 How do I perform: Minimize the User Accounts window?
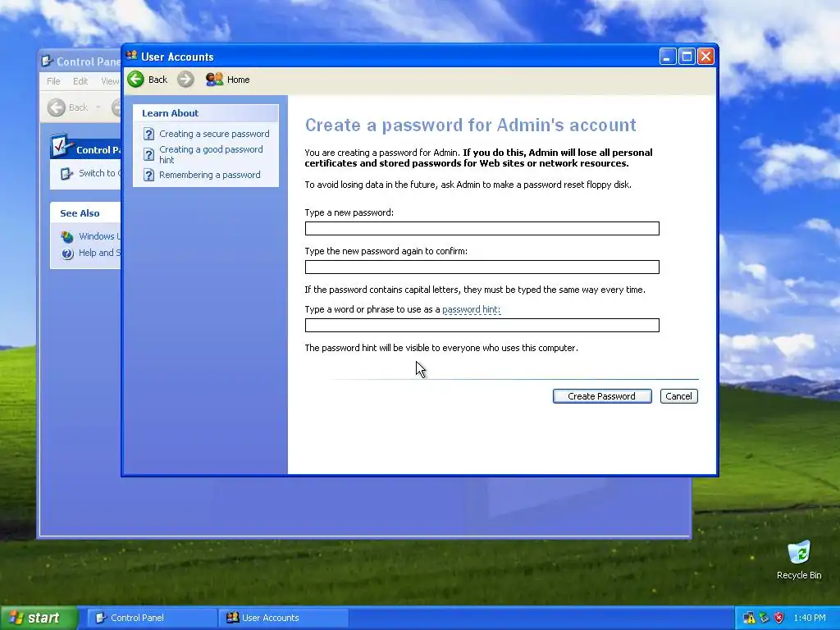668,57
